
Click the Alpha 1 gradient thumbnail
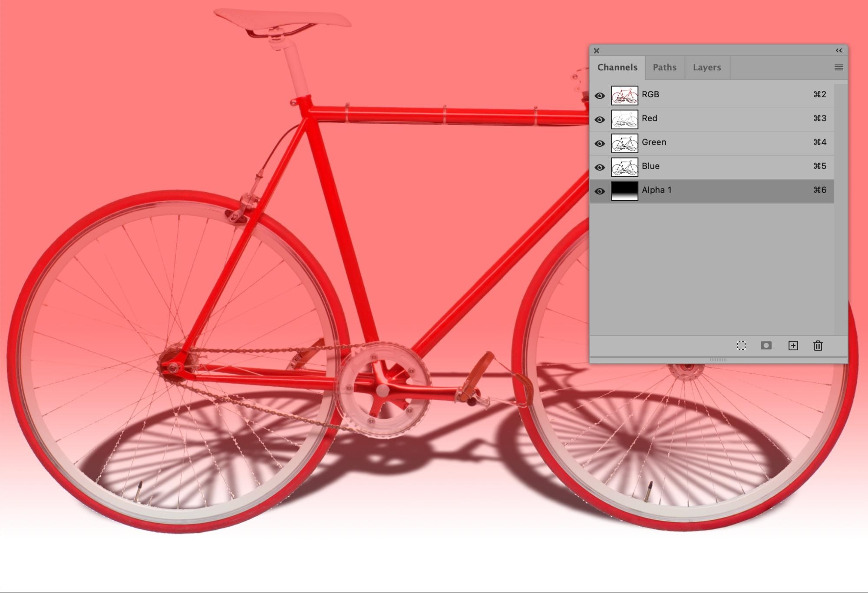pos(624,191)
